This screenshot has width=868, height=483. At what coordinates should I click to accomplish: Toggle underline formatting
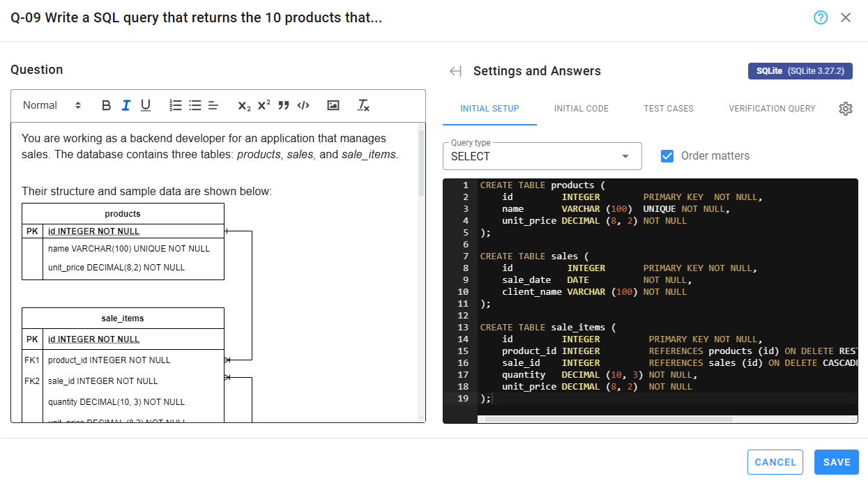coord(145,105)
